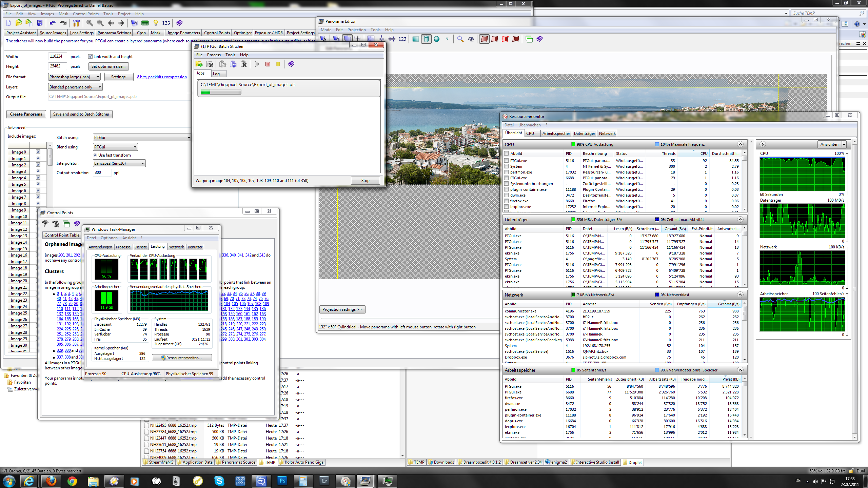Click the yellow Pause icon in Batch Stitcher

pyautogui.click(x=278, y=64)
